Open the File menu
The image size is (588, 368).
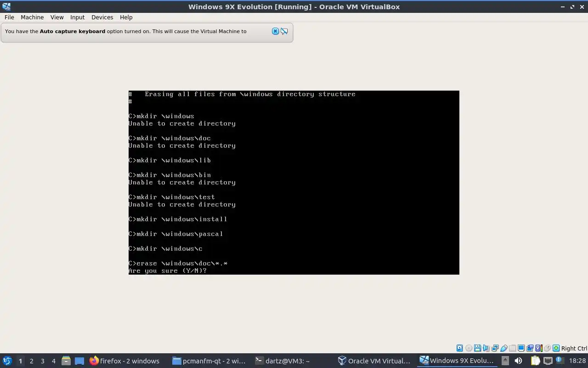9,17
